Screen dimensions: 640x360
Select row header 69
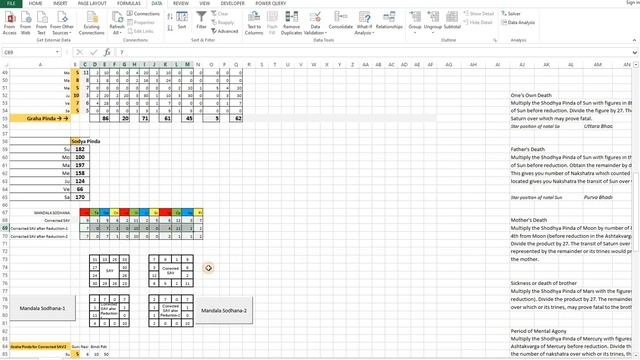(5, 228)
